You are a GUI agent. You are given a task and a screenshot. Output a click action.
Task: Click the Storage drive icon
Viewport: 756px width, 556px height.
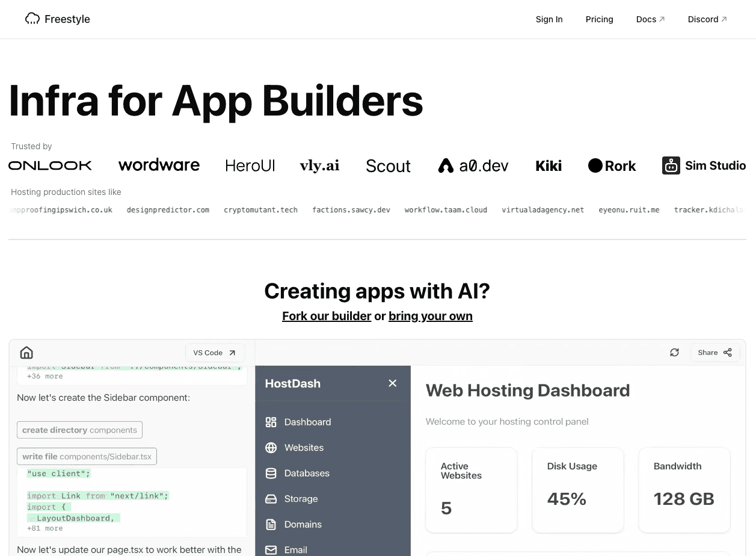271,499
